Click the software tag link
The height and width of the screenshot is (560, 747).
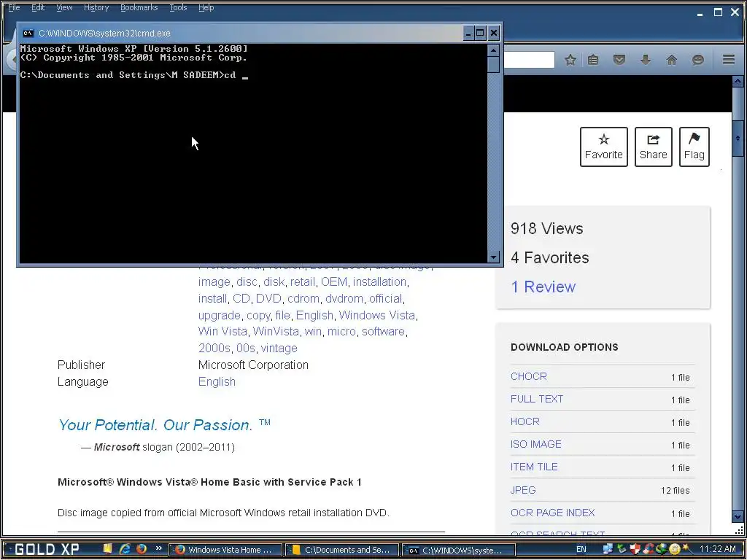pos(383,332)
